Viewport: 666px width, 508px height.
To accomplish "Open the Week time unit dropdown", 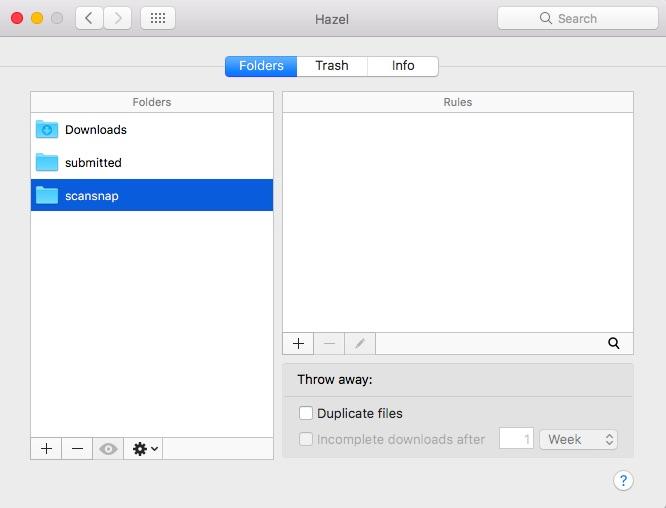I will point(579,439).
